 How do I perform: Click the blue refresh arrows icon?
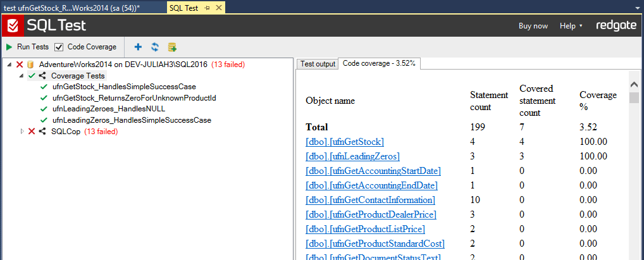point(155,47)
